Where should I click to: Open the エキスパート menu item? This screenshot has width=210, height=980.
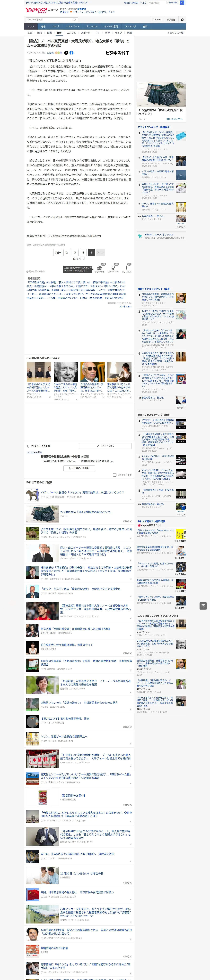pyautogui.click(x=72, y=26)
